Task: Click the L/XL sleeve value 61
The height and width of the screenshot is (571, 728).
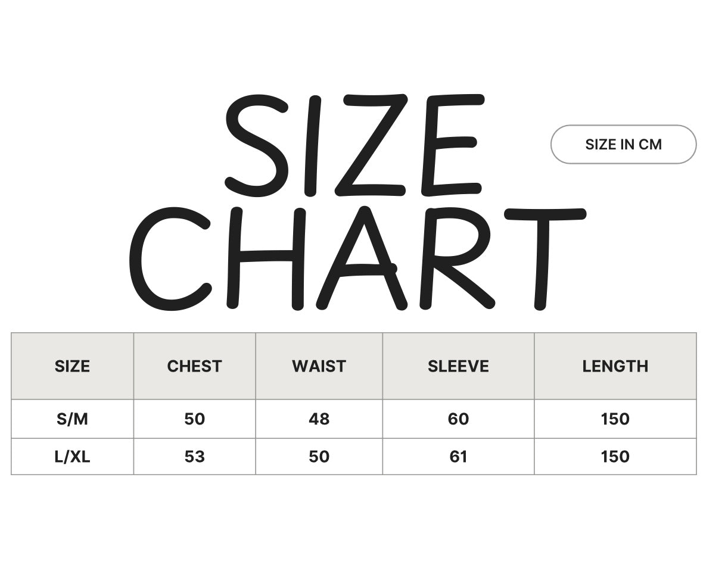Action: (458, 457)
